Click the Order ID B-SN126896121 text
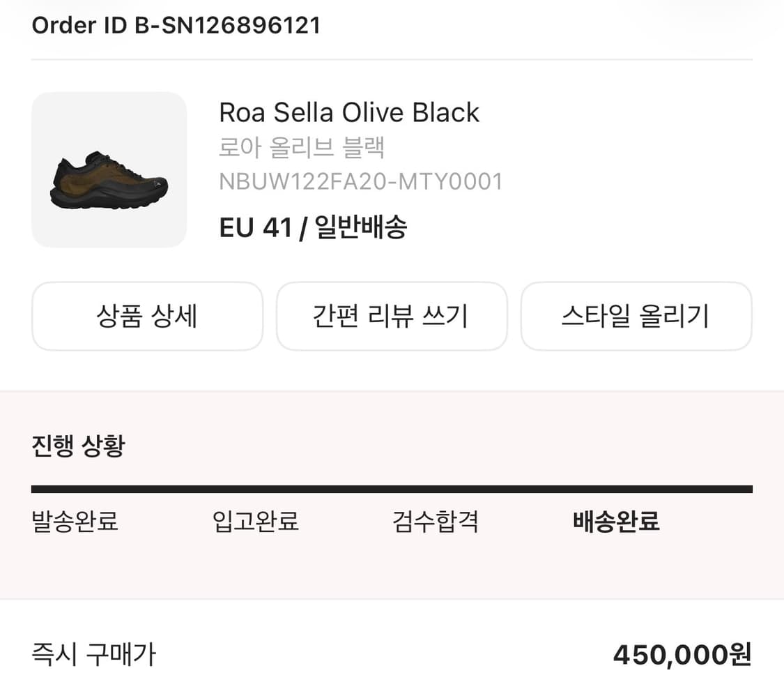 [175, 25]
